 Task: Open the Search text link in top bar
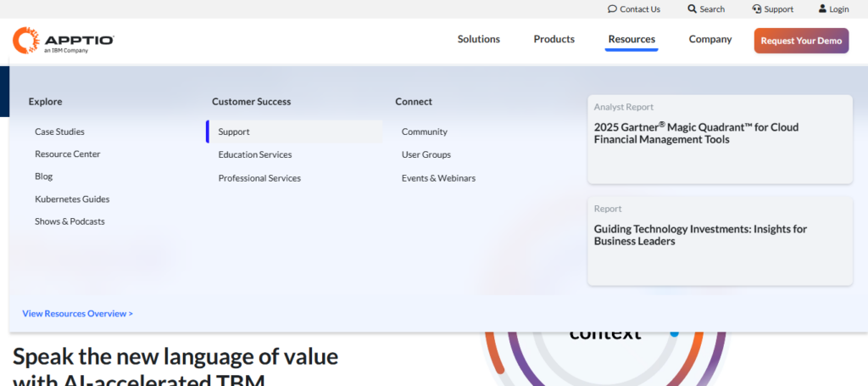712,8
